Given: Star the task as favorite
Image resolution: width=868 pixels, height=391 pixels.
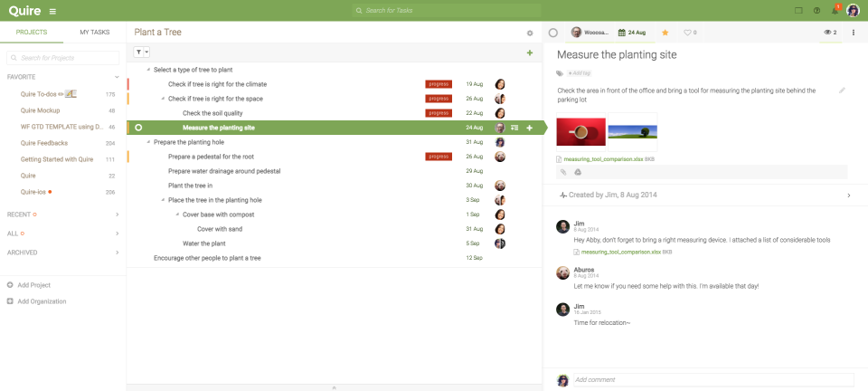Looking at the screenshot, I should pyautogui.click(x=665, y=33).
